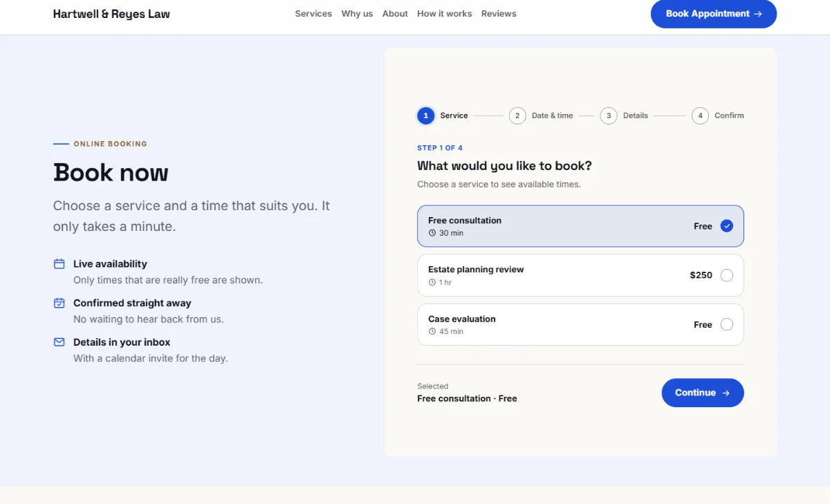Click What would you like to book heading
This screenshot has height=504, width=830.
tap(504, 166)
